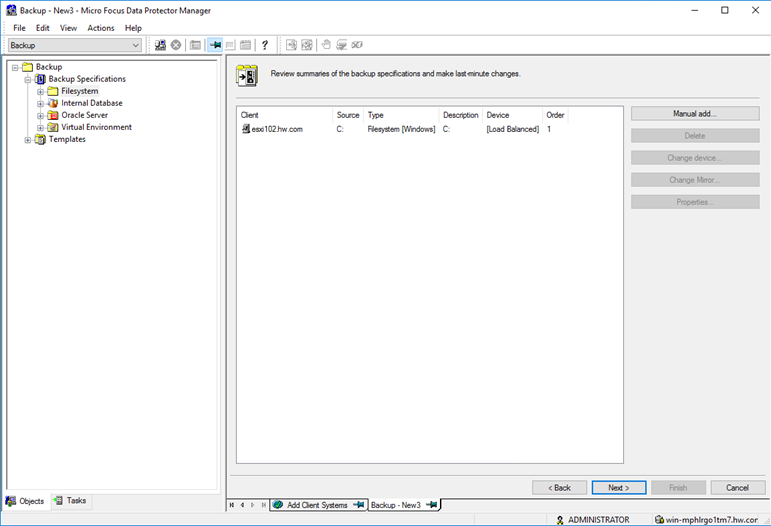Click the Next > button
Screen dimensions: 771x526
click(x=619, y=488)
